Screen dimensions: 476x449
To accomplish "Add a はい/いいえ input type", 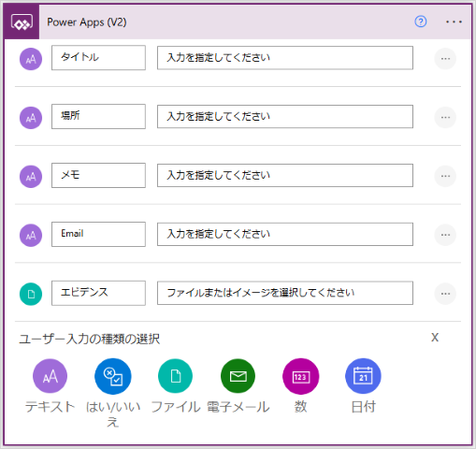I will tap(113, 376).
